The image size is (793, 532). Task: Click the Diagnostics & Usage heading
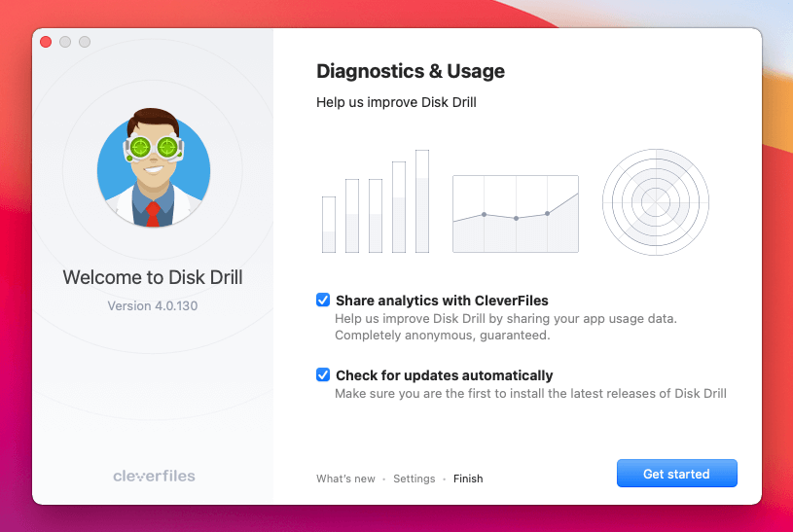click(411, 71)
